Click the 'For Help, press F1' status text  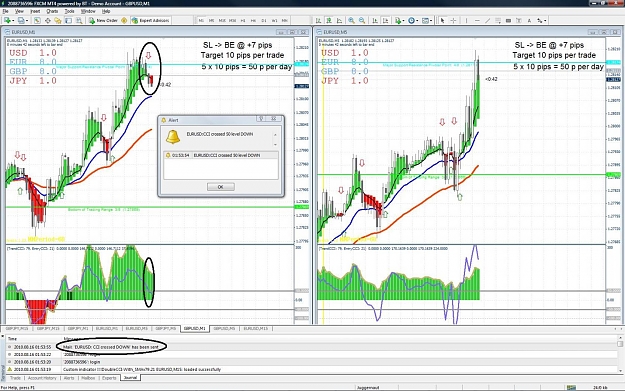click(x=18, y=387)
